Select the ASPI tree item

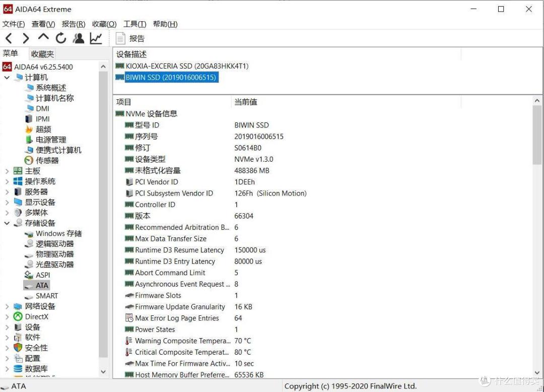[38, 275]
